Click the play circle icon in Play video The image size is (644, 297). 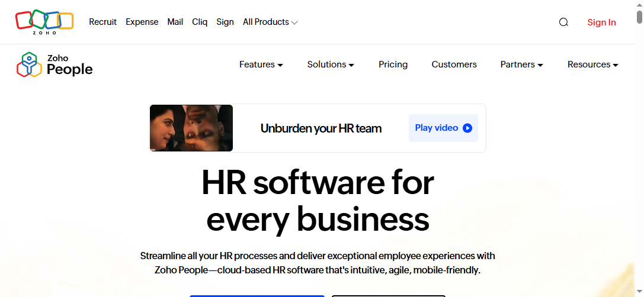tap(467, 128)
